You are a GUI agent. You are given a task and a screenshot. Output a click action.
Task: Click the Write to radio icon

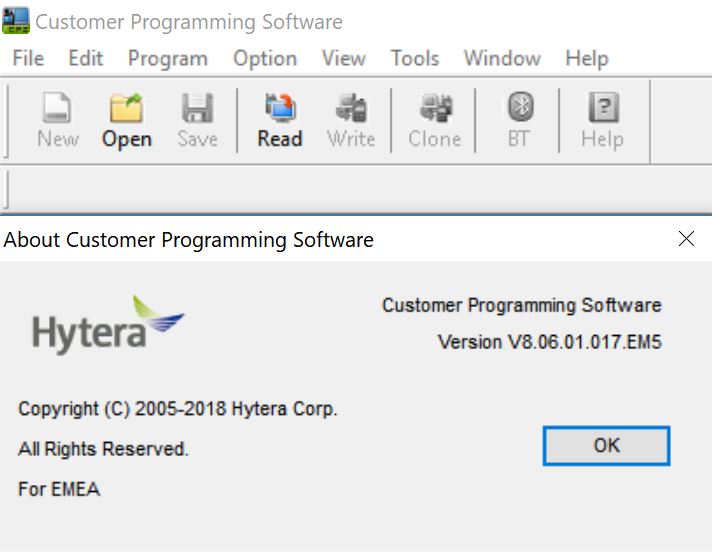[x=351, y=120]
